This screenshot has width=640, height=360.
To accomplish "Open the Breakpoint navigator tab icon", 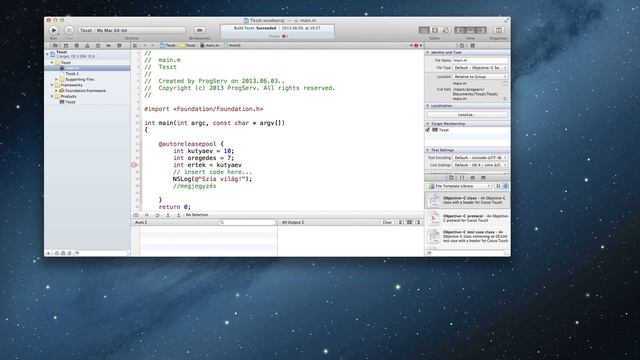I will [x=109, y=46].
